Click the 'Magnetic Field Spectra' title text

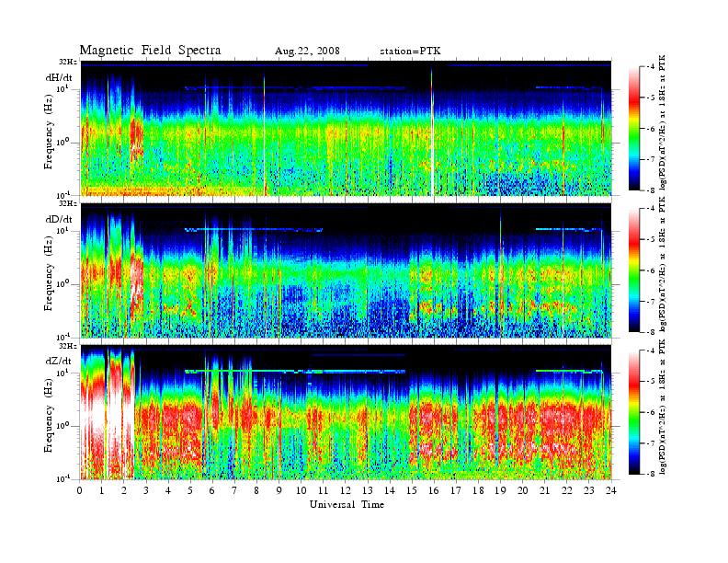(x=150, y=51)
